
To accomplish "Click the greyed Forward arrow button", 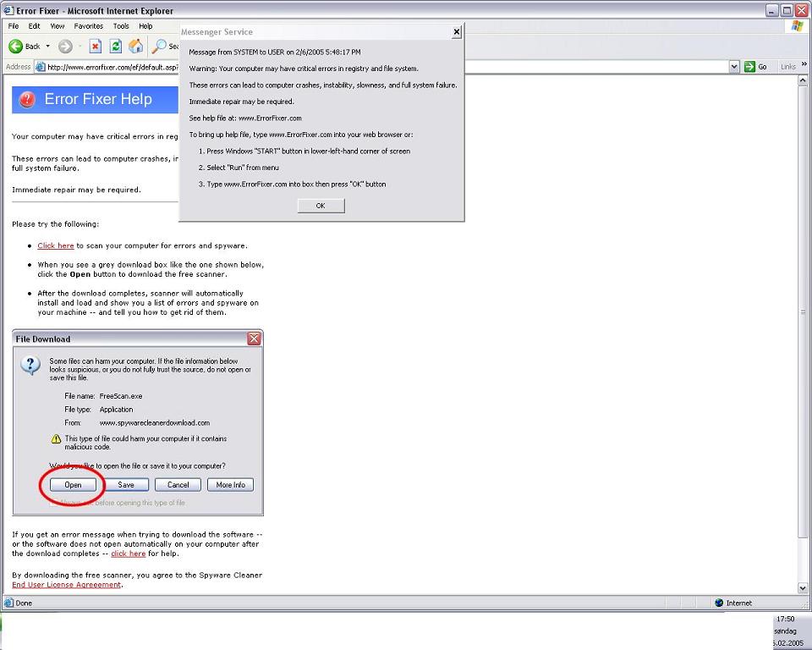I will point(65,47).
